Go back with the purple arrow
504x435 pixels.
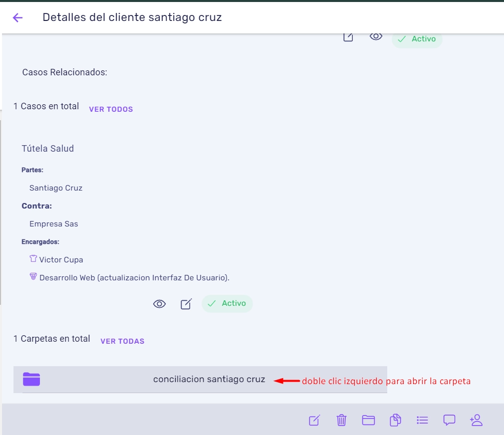tap(17, 17)
